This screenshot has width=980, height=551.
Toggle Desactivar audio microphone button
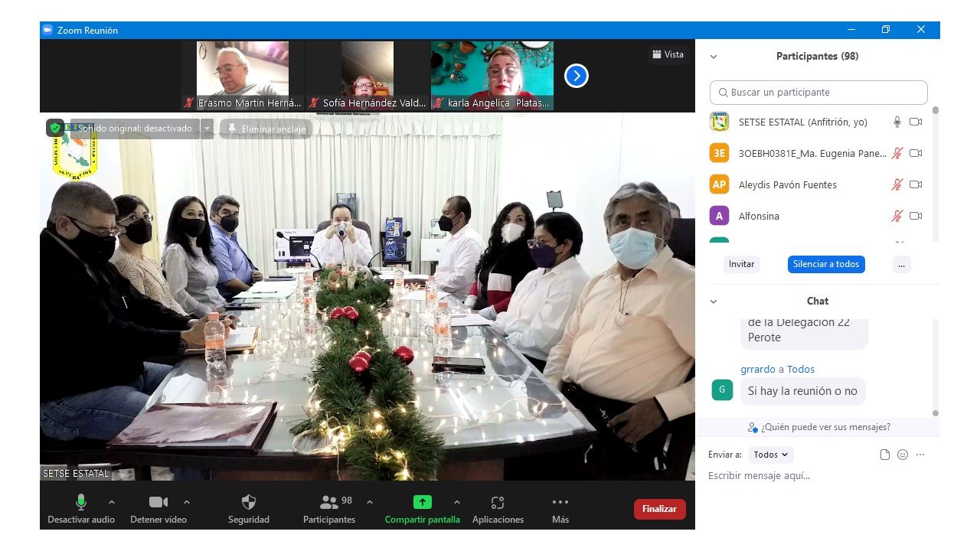click(80, 502)
